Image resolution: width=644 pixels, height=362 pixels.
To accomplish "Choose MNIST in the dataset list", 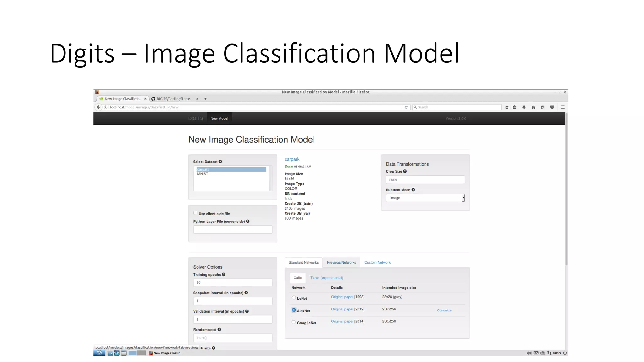I will tap(231, 174).
